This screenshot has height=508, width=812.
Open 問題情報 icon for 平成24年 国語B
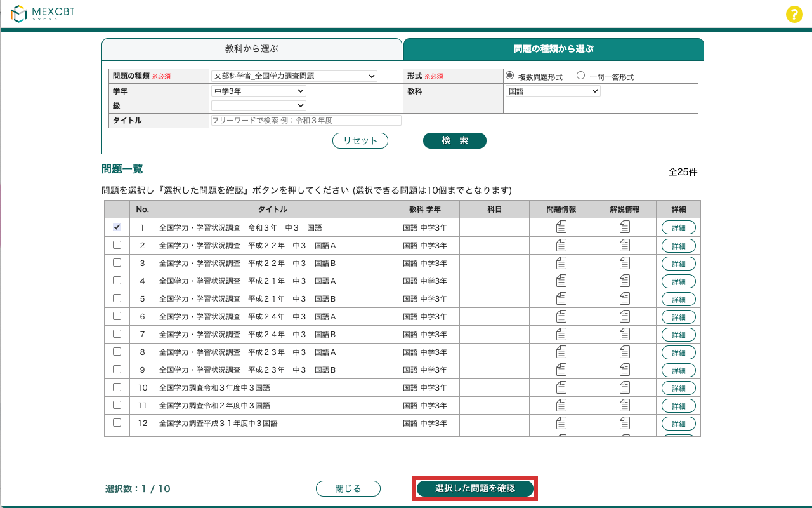point(561,334)
